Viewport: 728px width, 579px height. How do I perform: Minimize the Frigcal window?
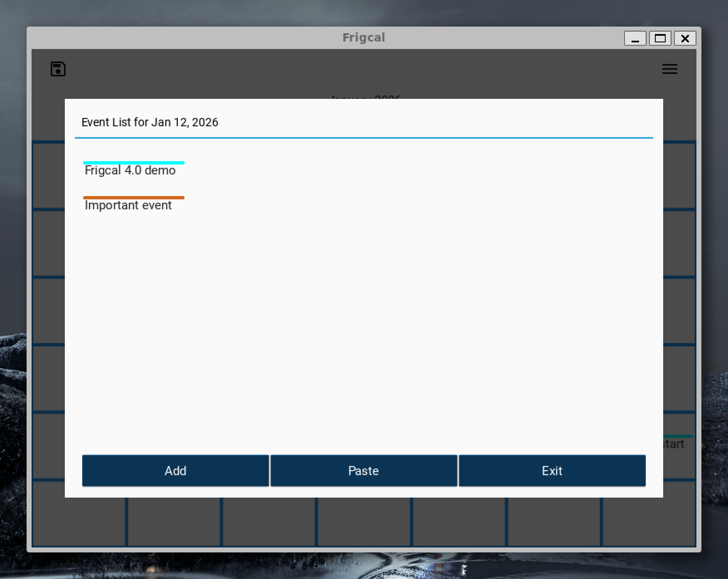(635, 38)
